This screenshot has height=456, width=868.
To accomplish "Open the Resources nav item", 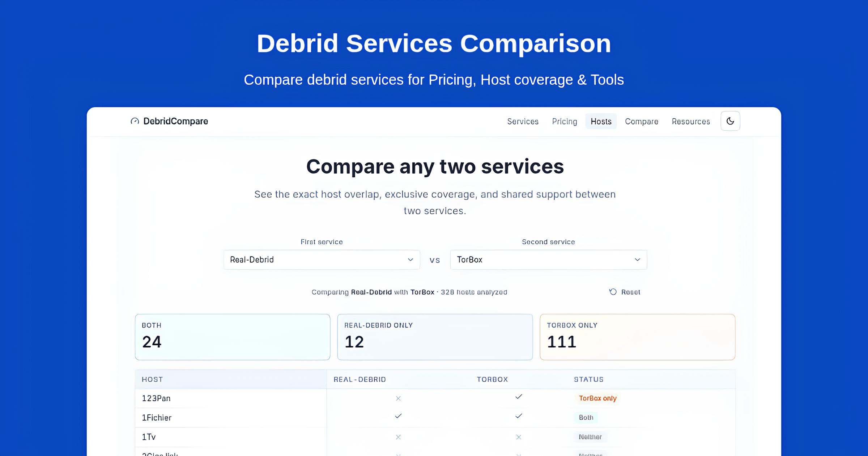I will 691,122.
